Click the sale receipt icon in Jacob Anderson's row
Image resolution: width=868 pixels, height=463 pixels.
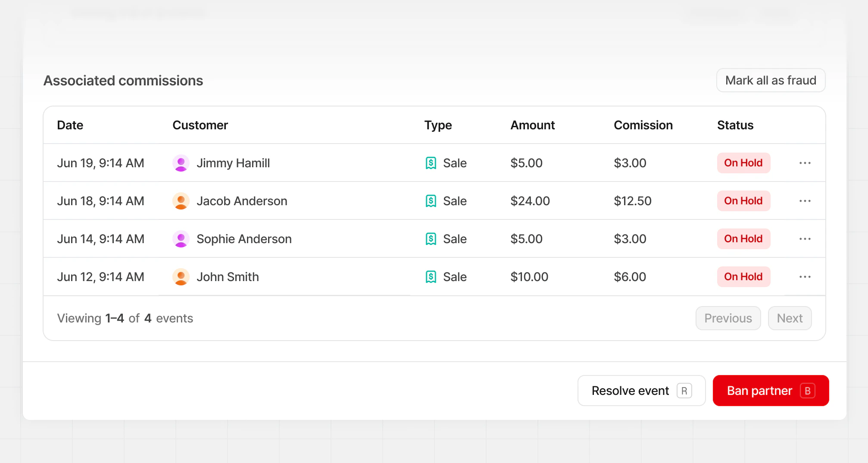(x=431, y=201)
